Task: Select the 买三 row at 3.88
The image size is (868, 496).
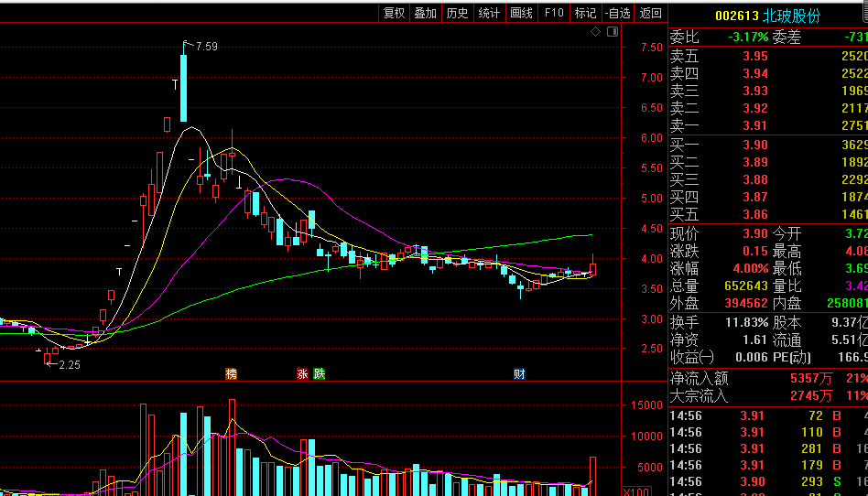Action: click(768, 179)
